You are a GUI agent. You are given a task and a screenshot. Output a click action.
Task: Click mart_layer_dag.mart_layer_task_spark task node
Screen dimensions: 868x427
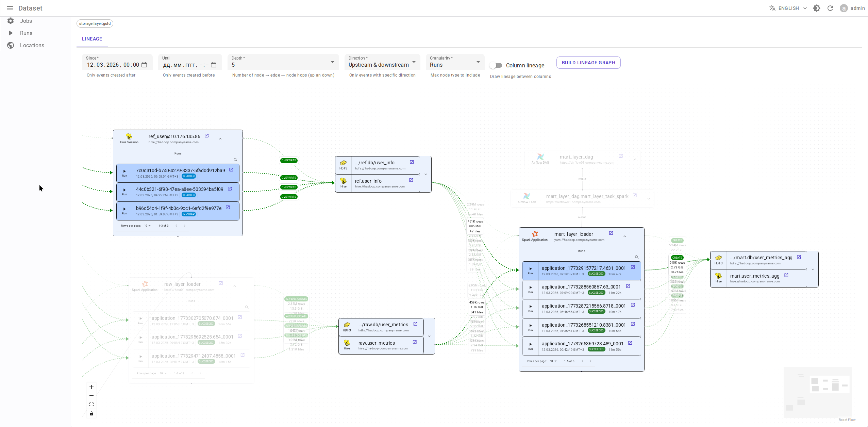tap(582, 198)
